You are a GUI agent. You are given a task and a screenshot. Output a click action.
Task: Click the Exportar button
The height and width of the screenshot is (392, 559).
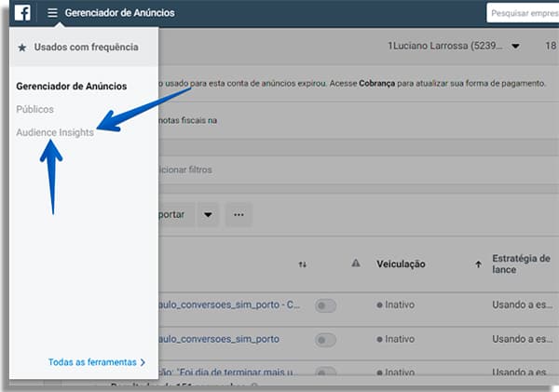176,214
